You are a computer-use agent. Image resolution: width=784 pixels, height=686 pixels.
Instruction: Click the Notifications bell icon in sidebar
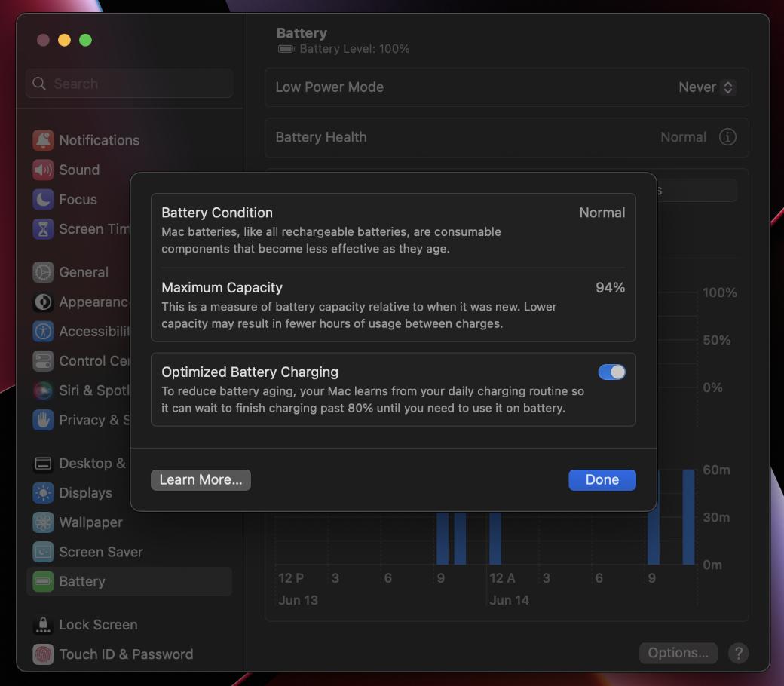click(43, 140)
